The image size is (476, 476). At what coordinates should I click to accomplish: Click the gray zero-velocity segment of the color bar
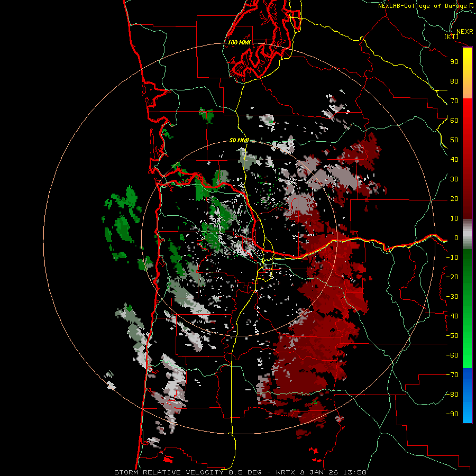point(467,234)
